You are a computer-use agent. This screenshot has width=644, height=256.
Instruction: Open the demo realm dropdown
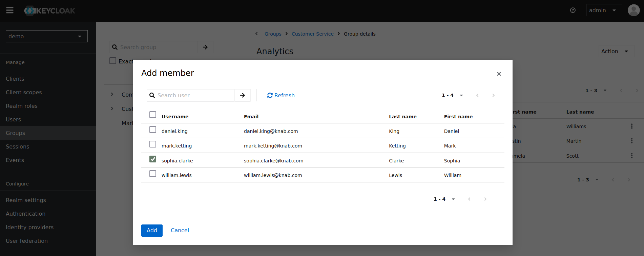pyautogui.click(x=47, y=36)
